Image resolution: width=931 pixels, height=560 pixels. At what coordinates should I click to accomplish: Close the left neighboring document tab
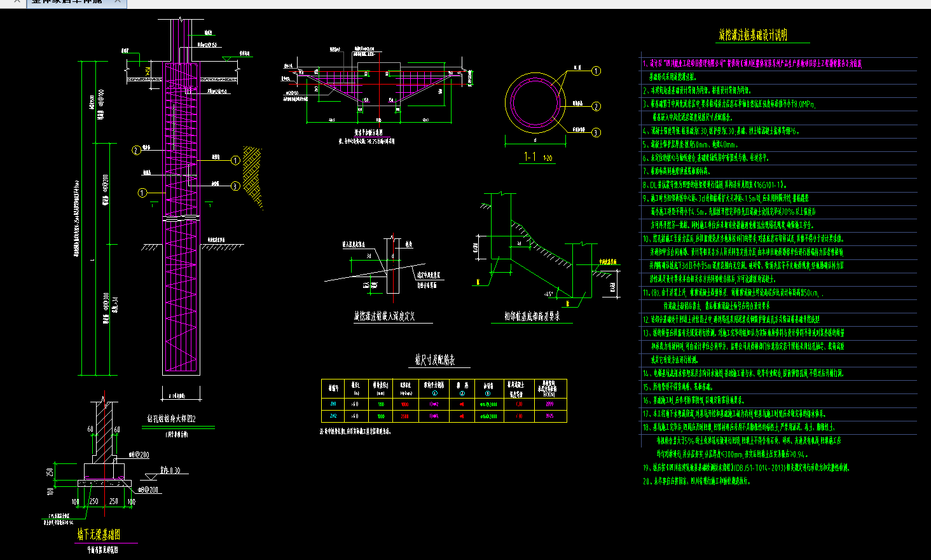click(x=17, y=2)
